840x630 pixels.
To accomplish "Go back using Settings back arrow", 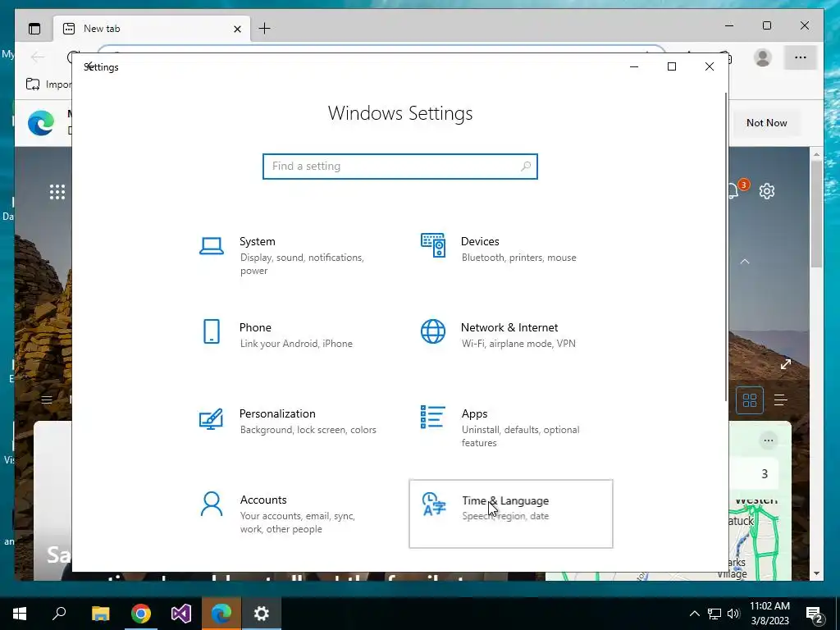I will pos(90,66).
